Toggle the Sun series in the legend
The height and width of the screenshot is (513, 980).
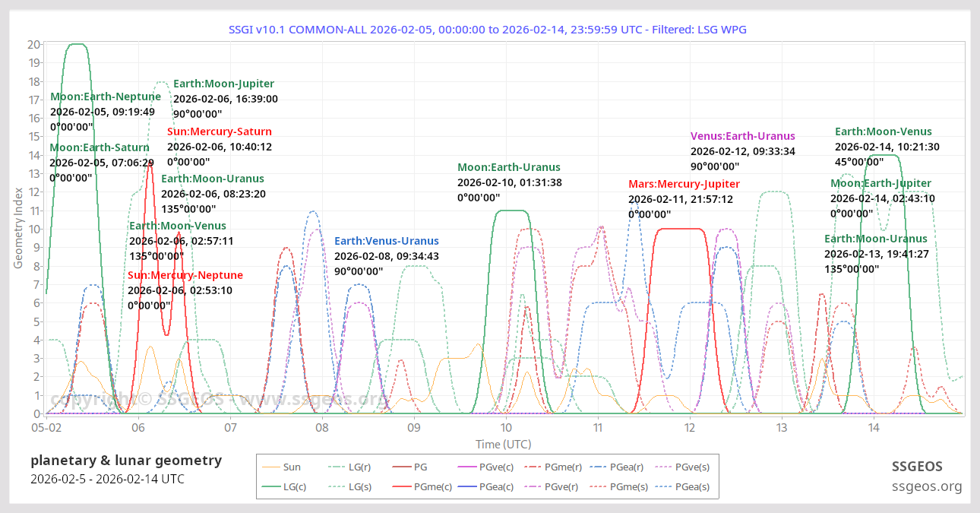[x=292, y=467]
